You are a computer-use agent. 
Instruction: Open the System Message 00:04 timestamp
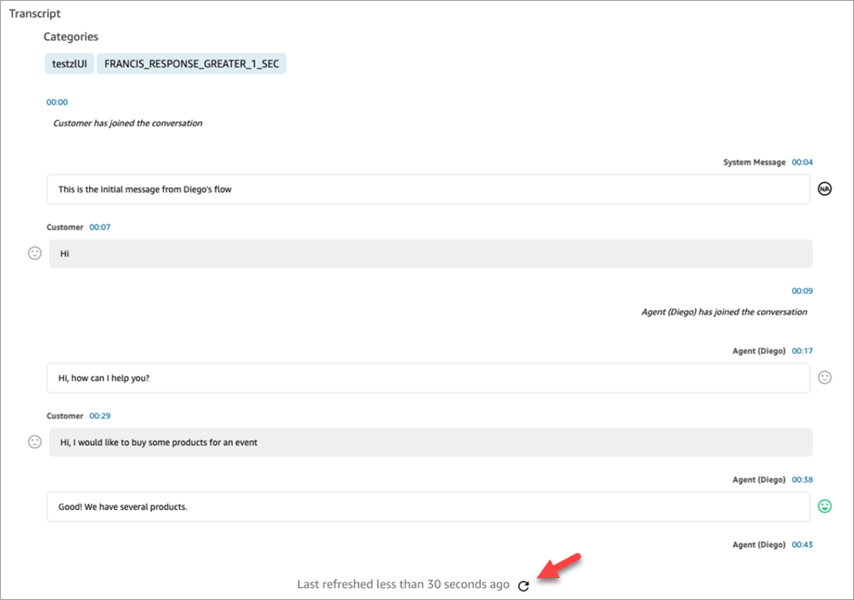point(805,161)
